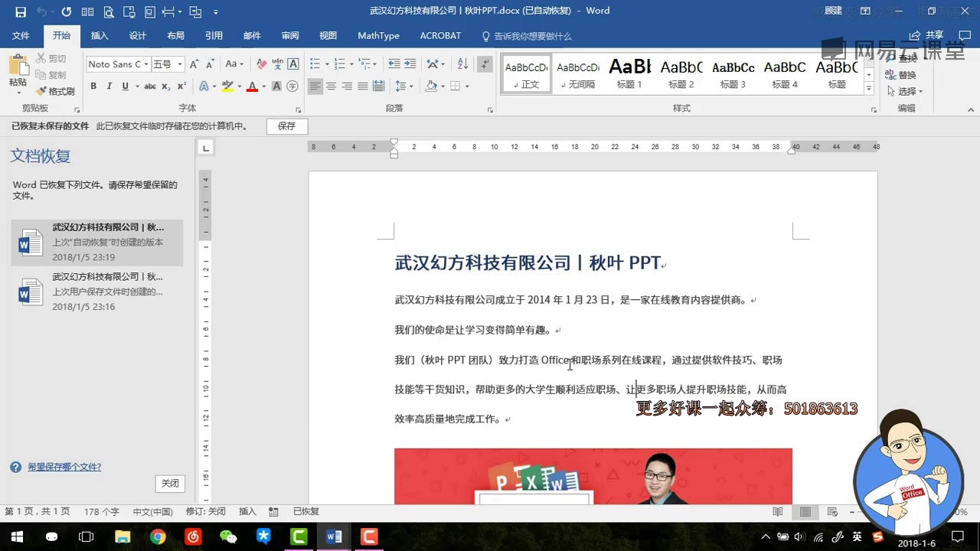Open the Borders dropdown arrow

[x=468, y=86]
